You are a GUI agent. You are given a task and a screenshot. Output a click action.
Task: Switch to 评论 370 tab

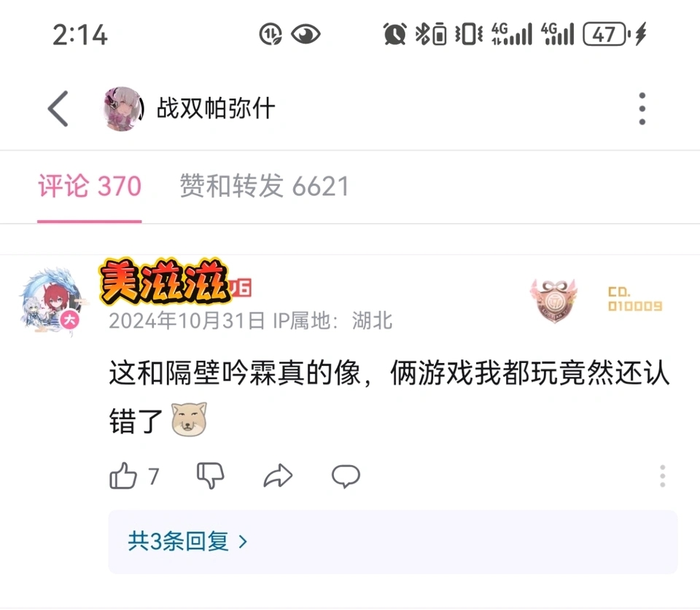click(90, 186)
